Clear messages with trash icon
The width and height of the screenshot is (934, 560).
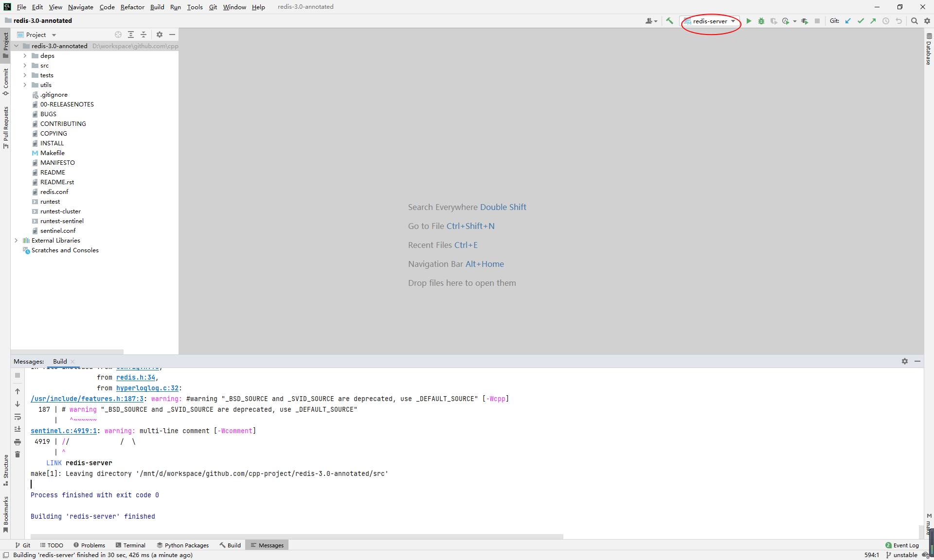point(18,455)
